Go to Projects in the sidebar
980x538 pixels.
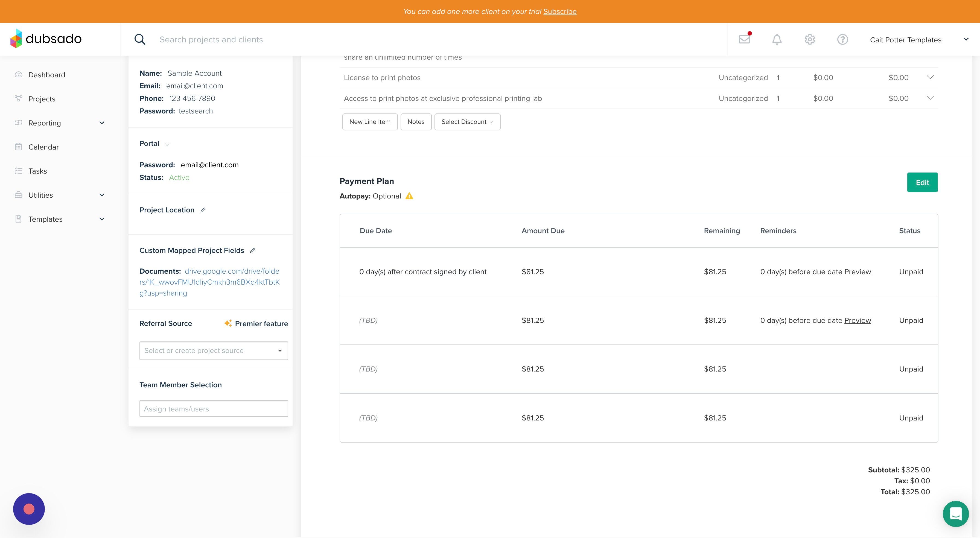(42, 99)
